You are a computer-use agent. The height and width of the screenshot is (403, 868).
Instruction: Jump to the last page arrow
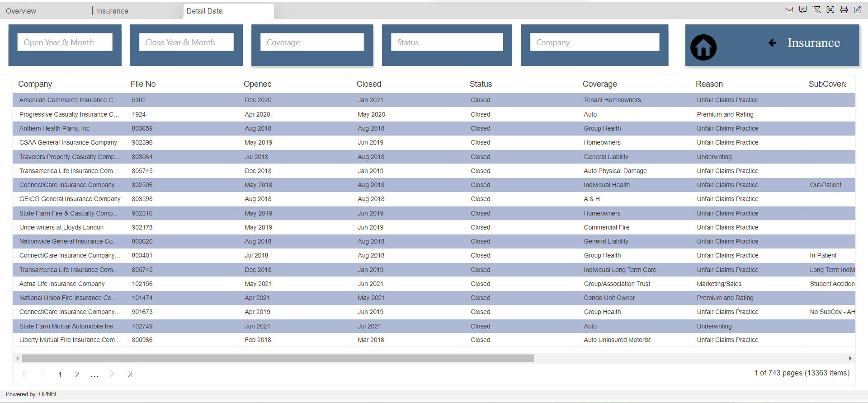pyautogui.click(x=130, y=374)
